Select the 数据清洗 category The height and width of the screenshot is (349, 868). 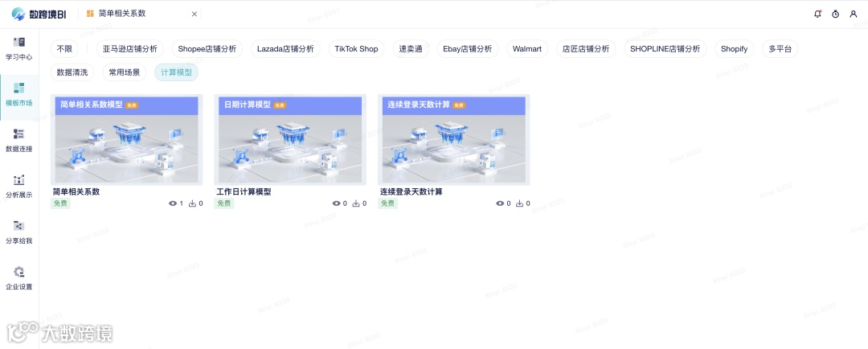[x=72, y=72]
